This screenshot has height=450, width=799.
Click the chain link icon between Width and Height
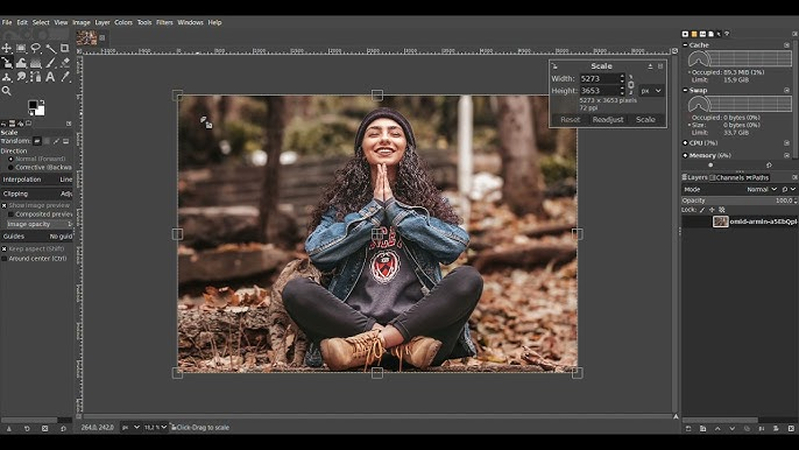tap(631, 85)
